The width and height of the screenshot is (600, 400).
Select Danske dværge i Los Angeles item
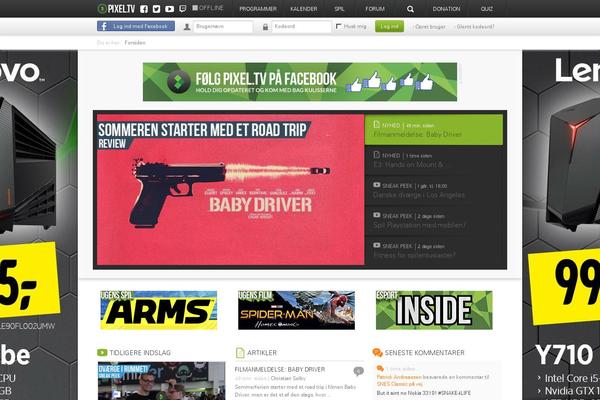tap(434, 191)
